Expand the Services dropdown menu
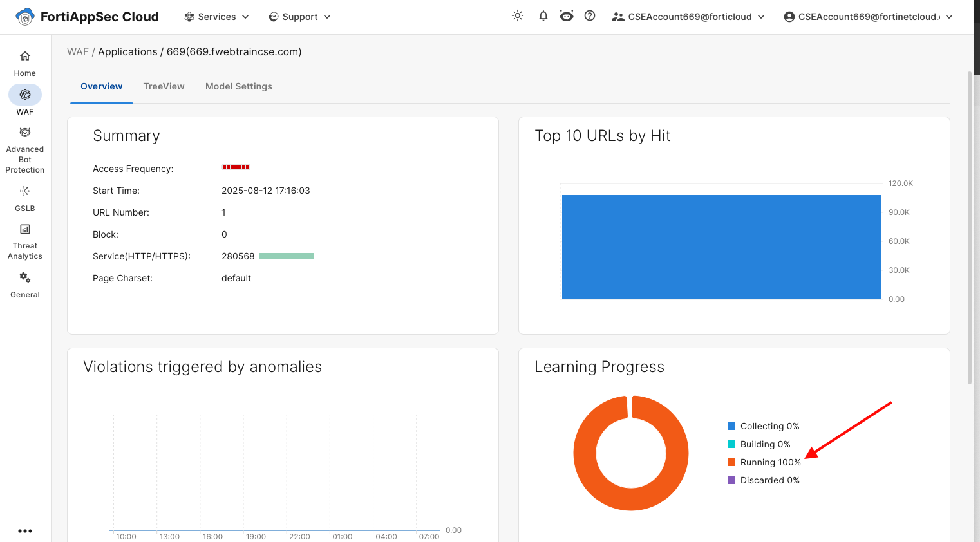The height and width of the screenshot is (542, 980). [216, 17]
